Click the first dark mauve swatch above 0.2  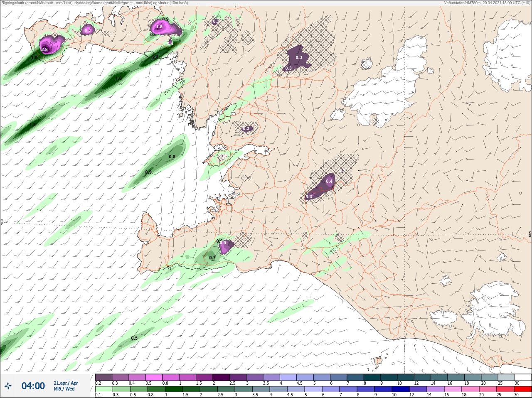(x=103, y=377)
